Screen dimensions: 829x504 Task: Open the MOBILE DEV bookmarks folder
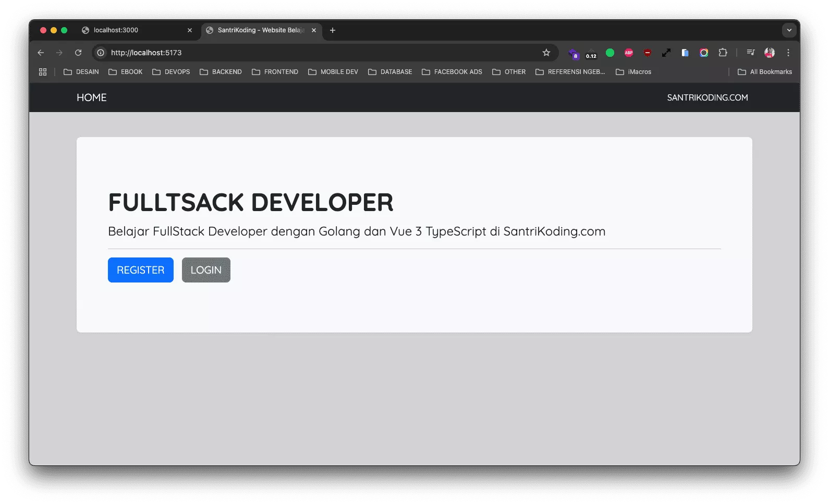pos(333,72)
